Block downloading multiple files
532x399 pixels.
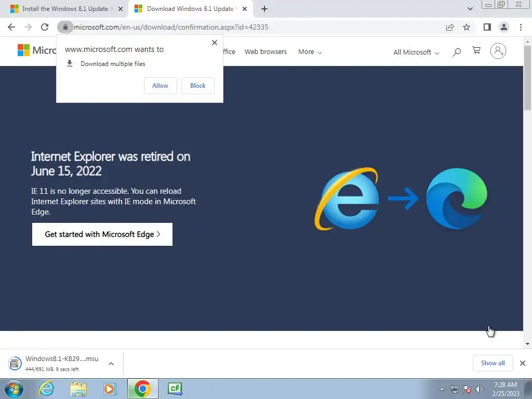(x=198, y=86)
